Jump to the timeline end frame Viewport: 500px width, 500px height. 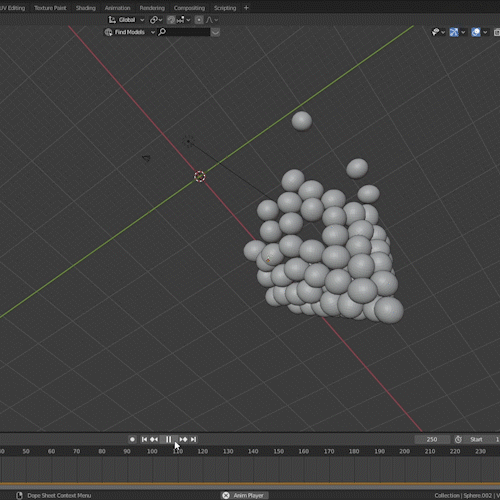click(x=193, y=439)
